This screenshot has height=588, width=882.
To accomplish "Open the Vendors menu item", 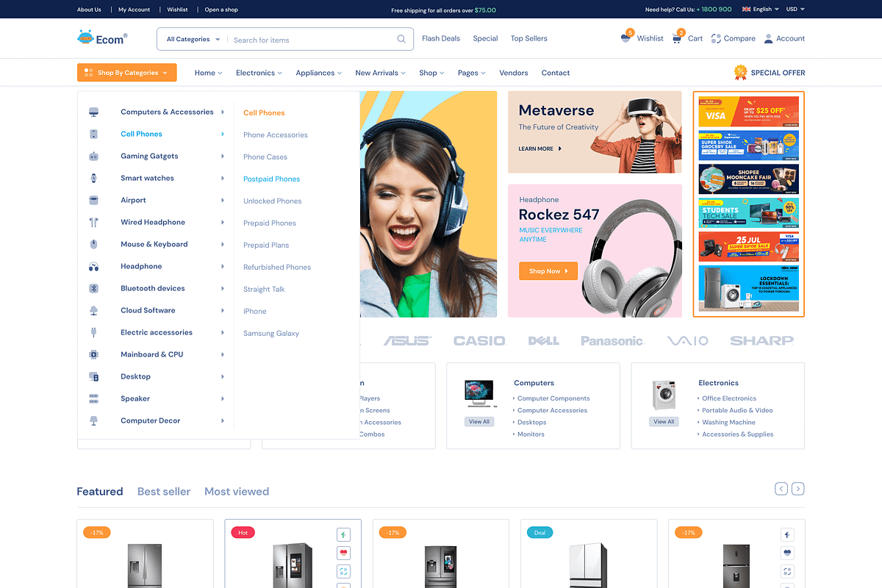I will (514, 73).
